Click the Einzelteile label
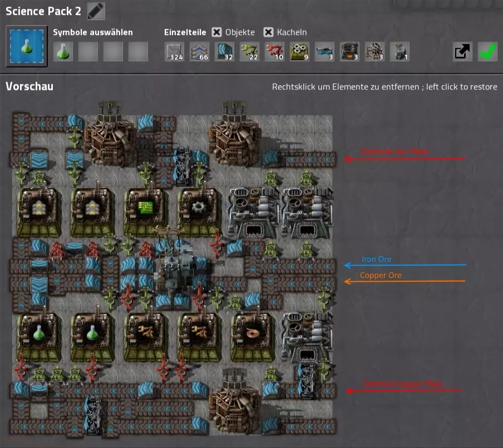This screenshot has width=503, height=448. 185,32
